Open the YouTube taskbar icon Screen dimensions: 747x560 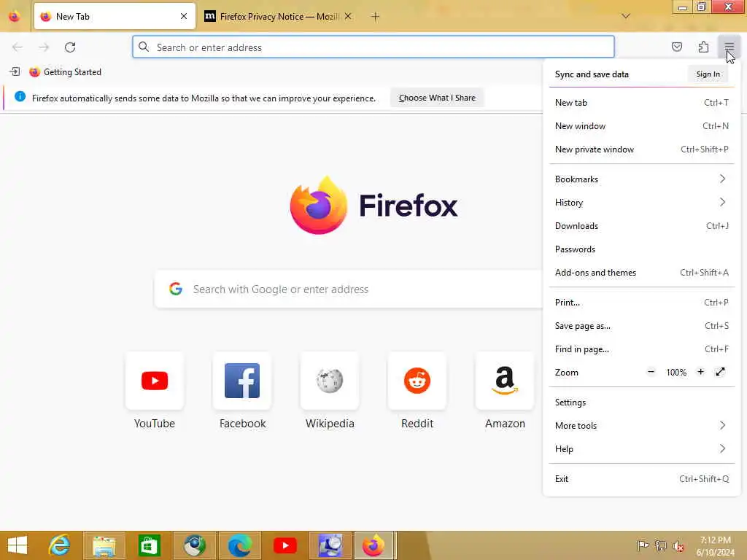(x=285, y=545)
